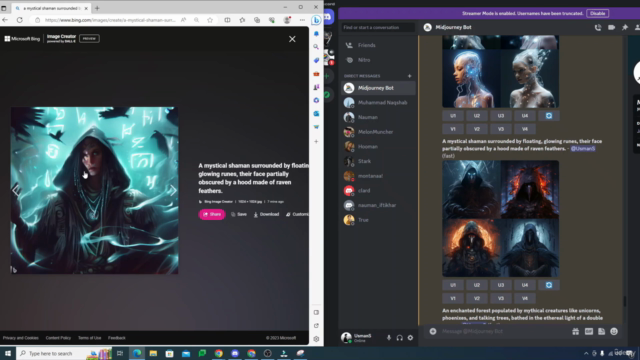Open the Content Policy link
The width and height of the screenshot is (640, 360).
58,338
